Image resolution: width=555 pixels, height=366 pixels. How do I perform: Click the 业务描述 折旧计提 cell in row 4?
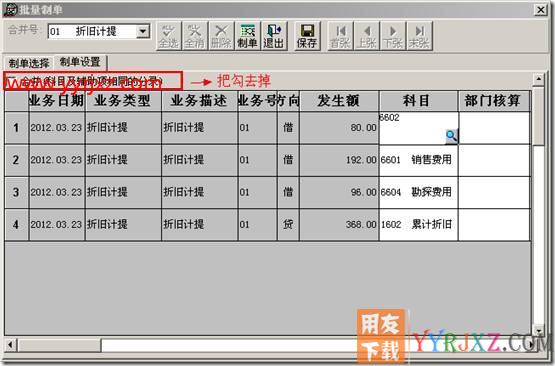click(x=199, y=224)
